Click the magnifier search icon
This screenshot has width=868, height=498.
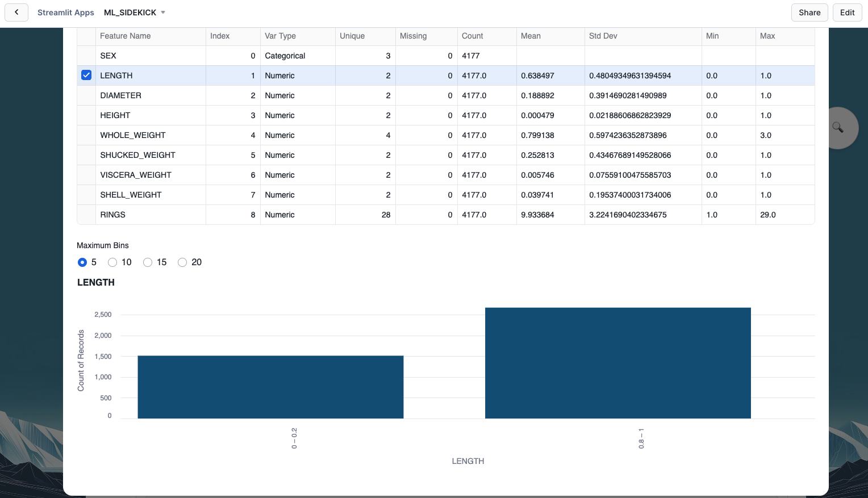[x=837, y=128]
